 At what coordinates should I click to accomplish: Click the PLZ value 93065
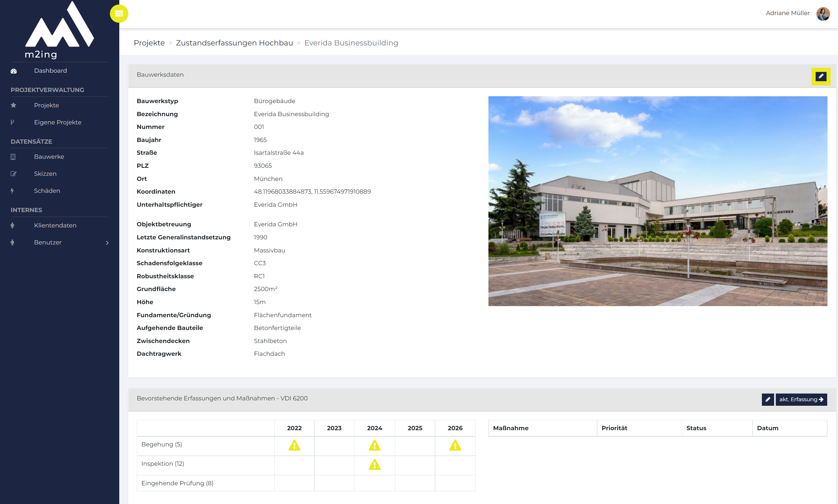[x=263, y=166]
